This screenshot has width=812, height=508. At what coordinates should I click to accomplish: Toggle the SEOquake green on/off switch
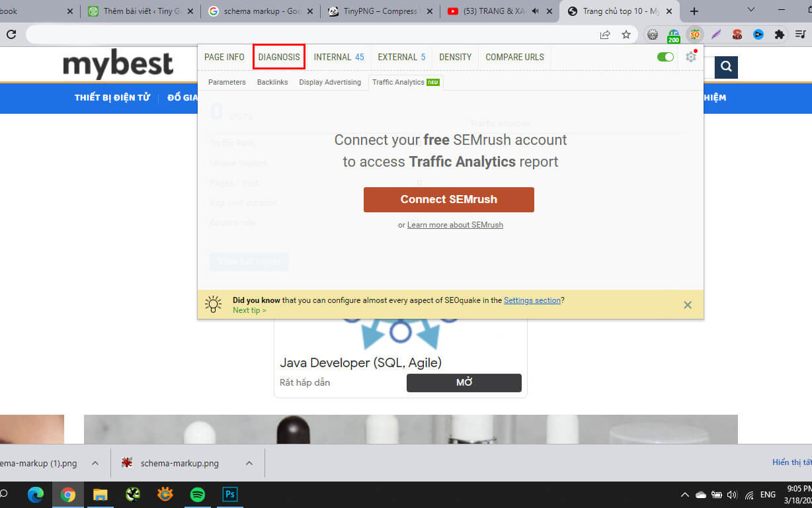click(665, 57)
